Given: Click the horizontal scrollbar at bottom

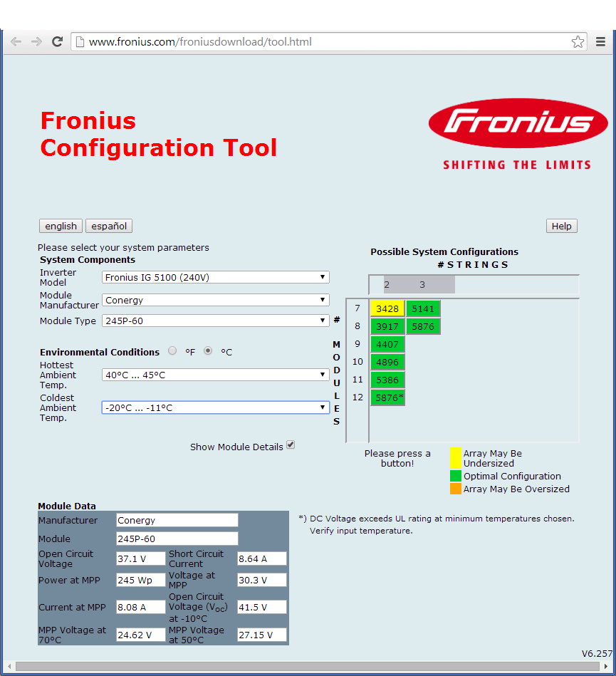Looking at the screenshot, I should coord(299,667).
